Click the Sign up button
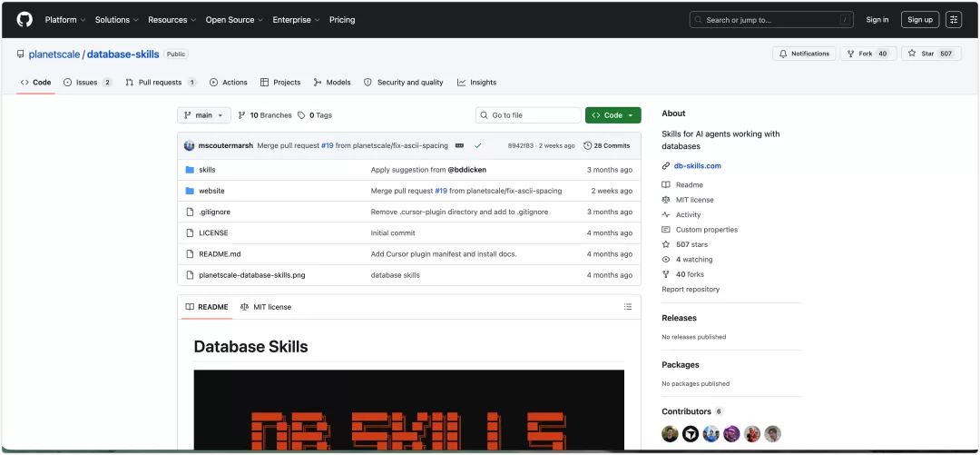The image size is (980, 455). click(920, 20)
